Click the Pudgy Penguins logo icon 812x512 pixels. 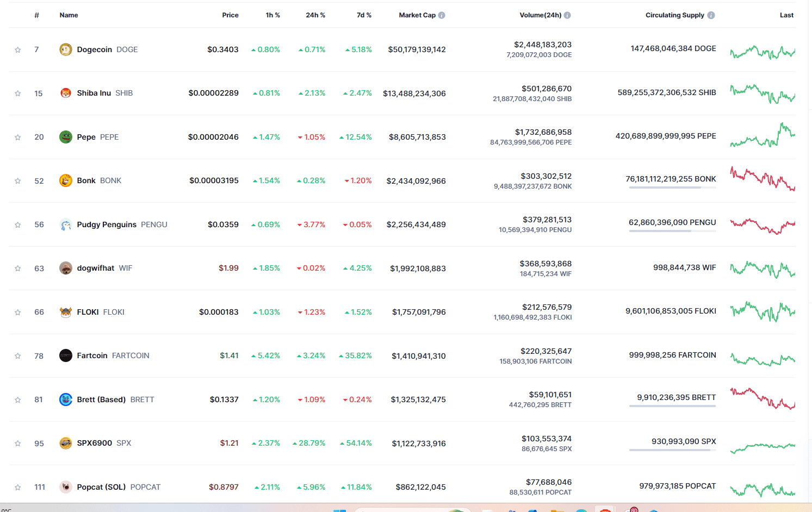pyautogui.click(x=65, y=224)
